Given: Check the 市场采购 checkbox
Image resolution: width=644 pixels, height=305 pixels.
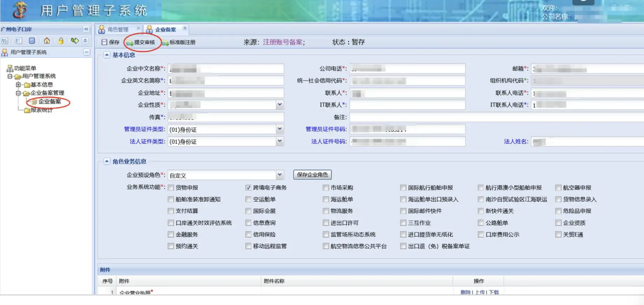Looking at the screenshot, I should tap(326, 188).
